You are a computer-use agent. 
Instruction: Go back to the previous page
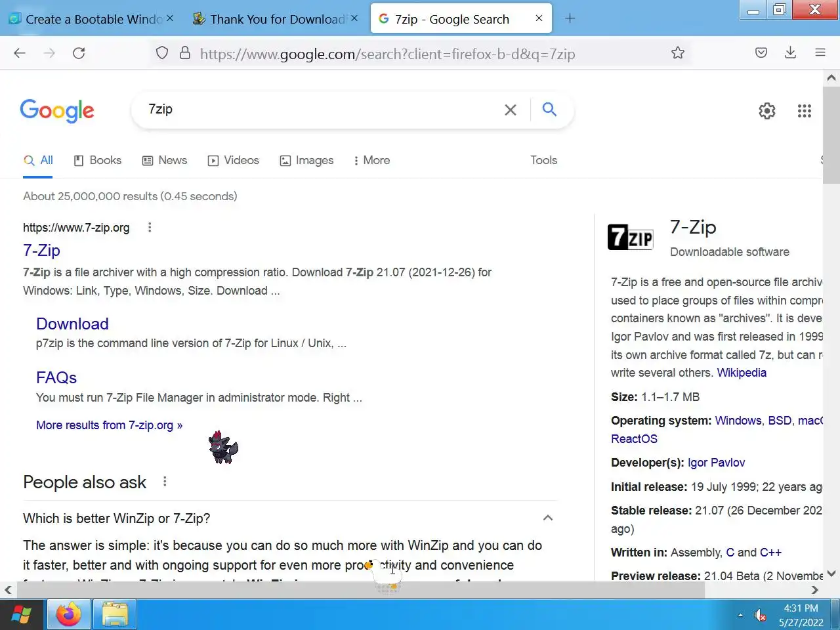20,53
